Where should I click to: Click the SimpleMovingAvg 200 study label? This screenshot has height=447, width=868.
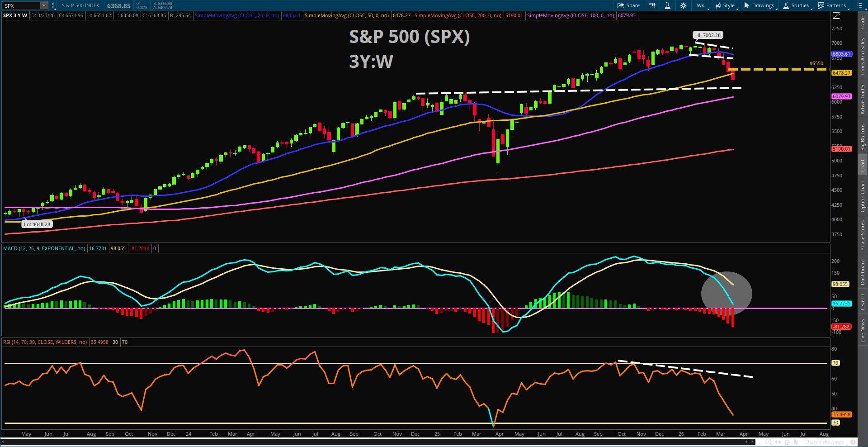[458, 15]
